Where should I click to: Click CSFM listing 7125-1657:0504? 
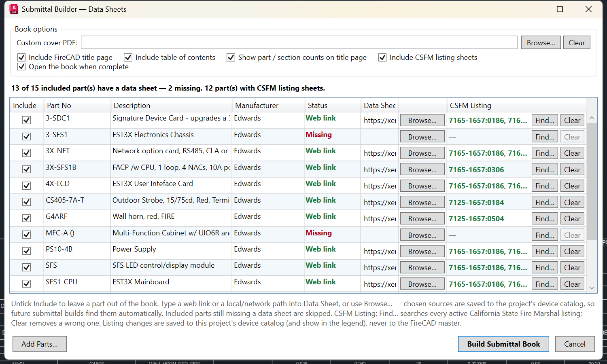pyautogui.click(x=476, y=219)
